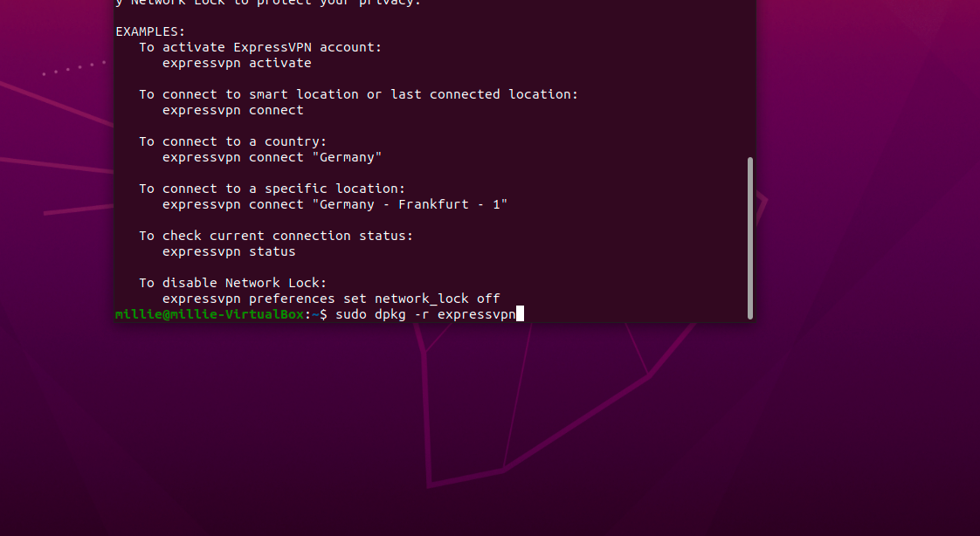Click the 'expressvpn connect "Germany"' command line
The height and width of the screenshot is (536, 980).
pyautogui.click(x=272, y=157)
